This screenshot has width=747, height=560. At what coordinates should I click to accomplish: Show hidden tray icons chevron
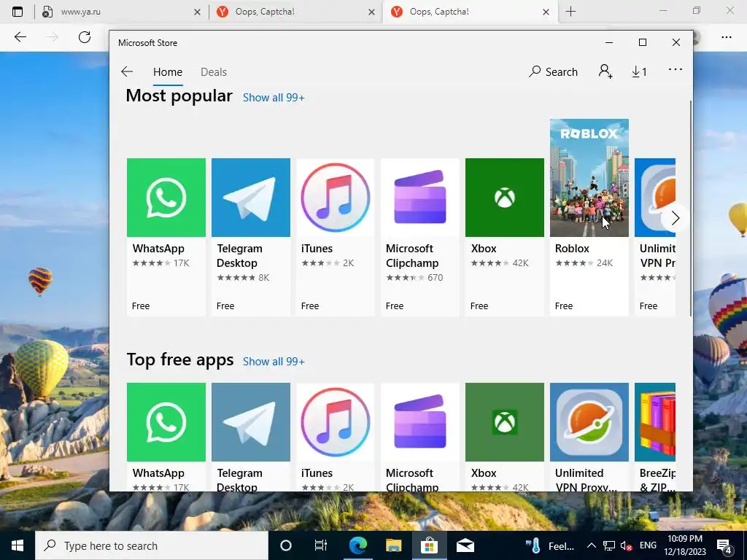(591, 545)
